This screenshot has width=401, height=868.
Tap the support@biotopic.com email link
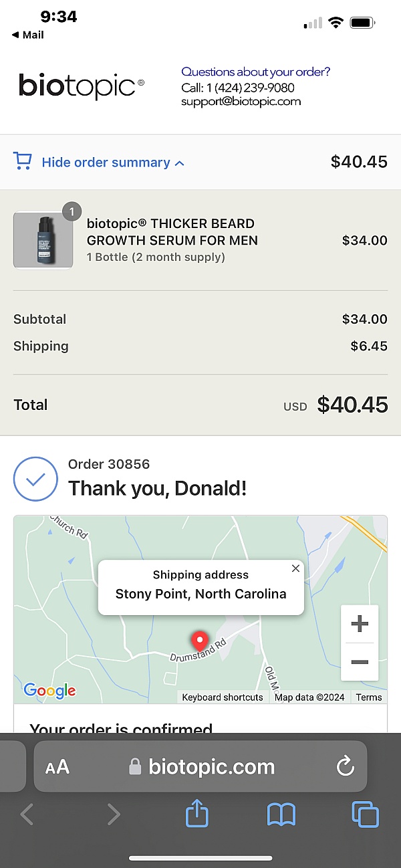coord(241,102)
